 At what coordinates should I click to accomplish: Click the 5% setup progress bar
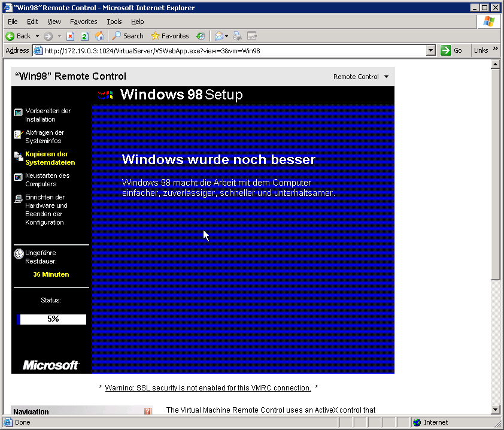click(51, 319)
